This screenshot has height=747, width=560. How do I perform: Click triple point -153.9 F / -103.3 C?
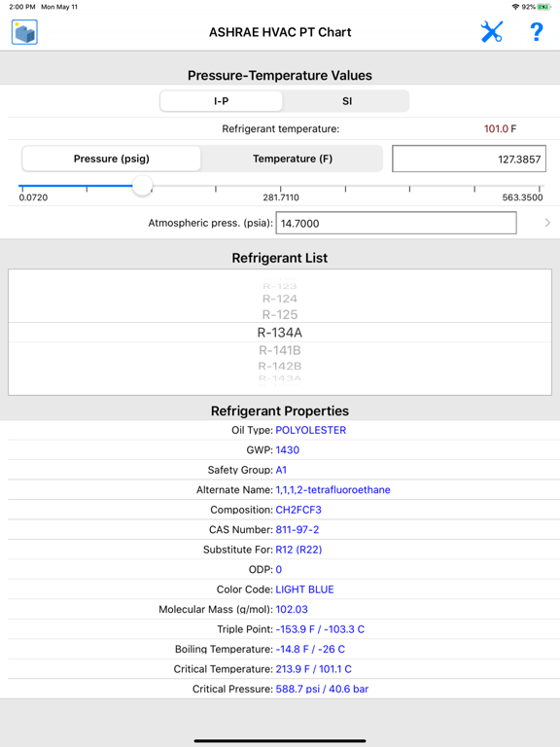(320, 629)
